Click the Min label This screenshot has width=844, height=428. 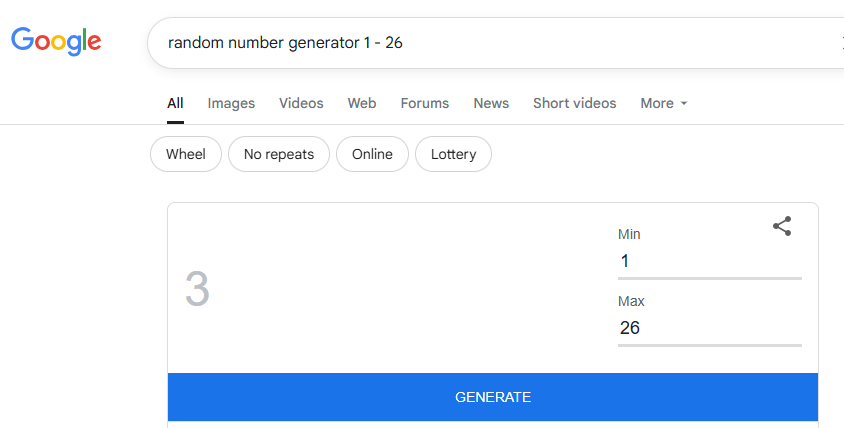(x=629, y=234)
